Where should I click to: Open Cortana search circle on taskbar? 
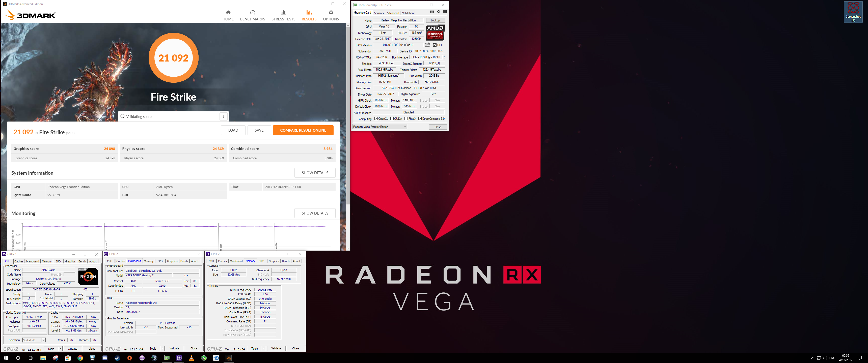pyautogui.click(x=18, y=358)
